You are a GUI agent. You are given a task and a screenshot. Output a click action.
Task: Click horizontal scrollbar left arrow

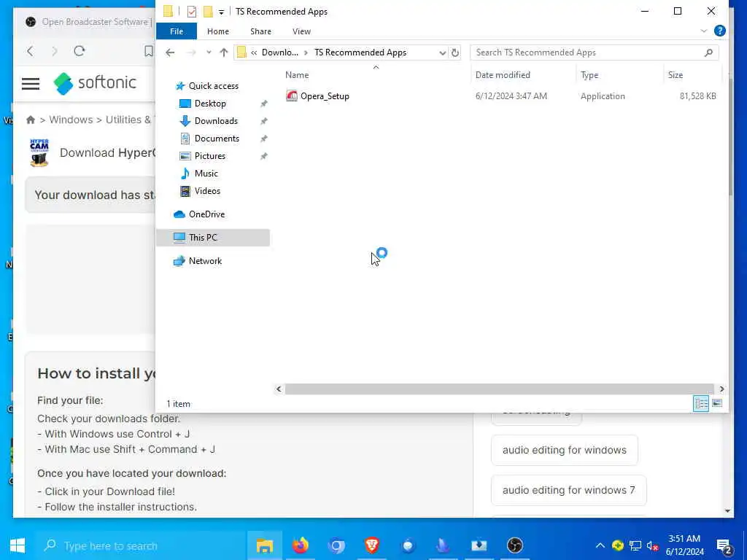pos(279,389)
